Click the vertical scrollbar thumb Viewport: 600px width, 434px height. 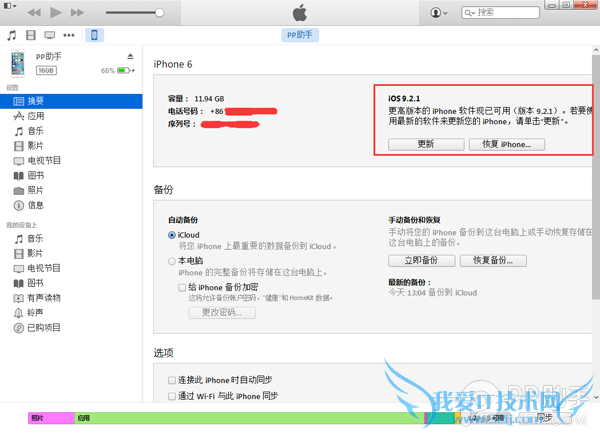(596, 176)
